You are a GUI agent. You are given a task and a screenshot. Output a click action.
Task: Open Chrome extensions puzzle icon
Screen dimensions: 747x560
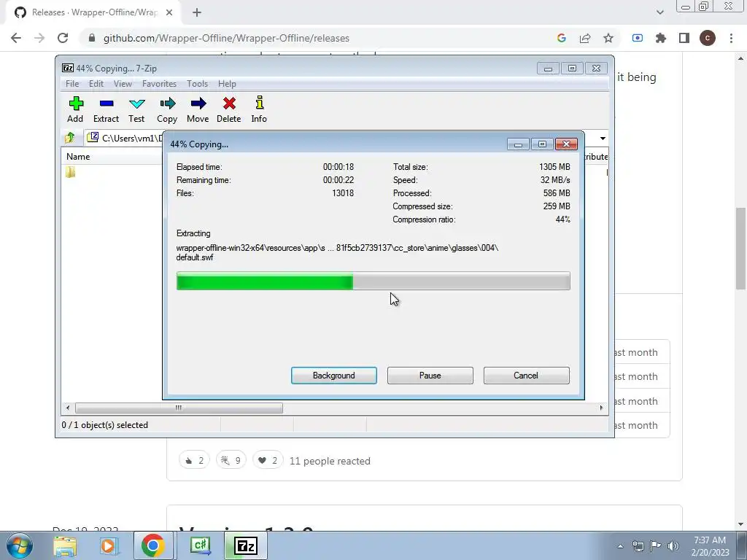pyautogui.click(x=661, y=38)
